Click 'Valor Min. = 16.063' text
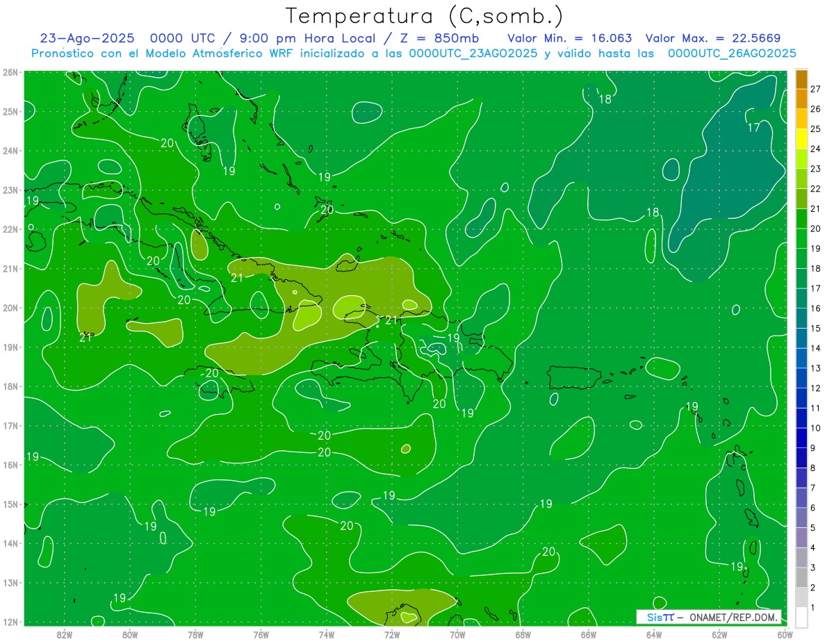 point(570,38)
